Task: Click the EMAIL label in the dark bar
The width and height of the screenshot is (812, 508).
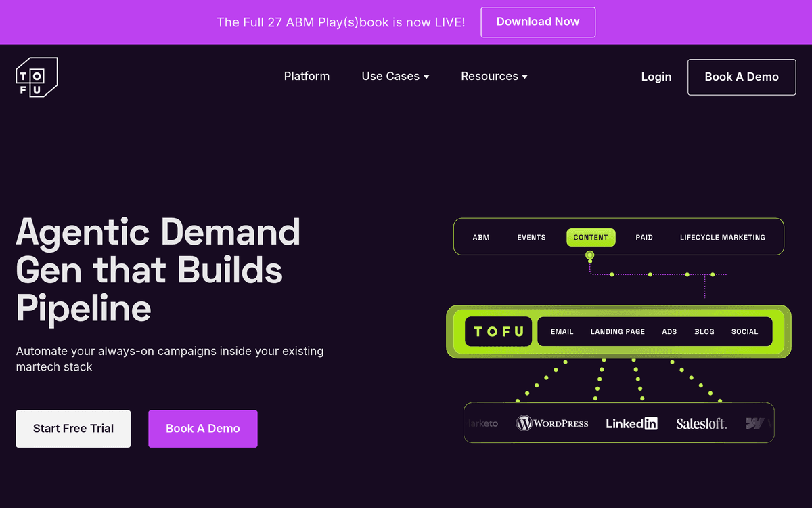Action: (x=562, y=331)
